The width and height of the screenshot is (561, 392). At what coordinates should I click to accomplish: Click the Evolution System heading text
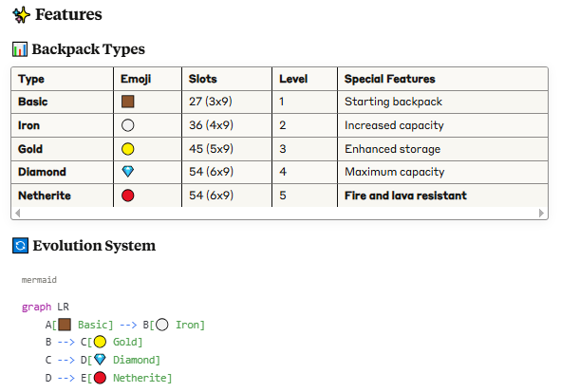click(x=94, y=246)
